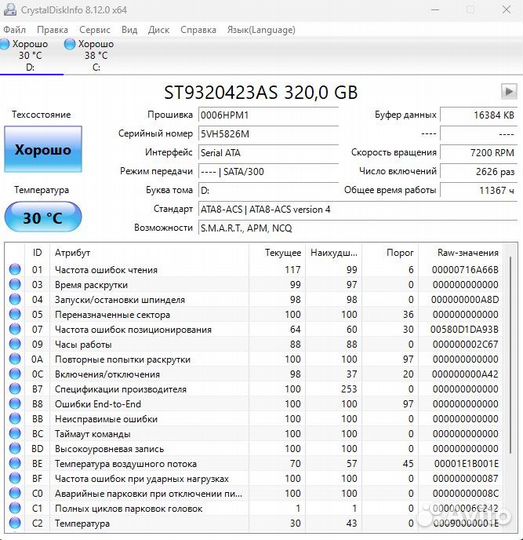The width and height of the screenshot is (523, 540).
Task: Click the buffer size field 16384 KB
Action: click(479, 115)
